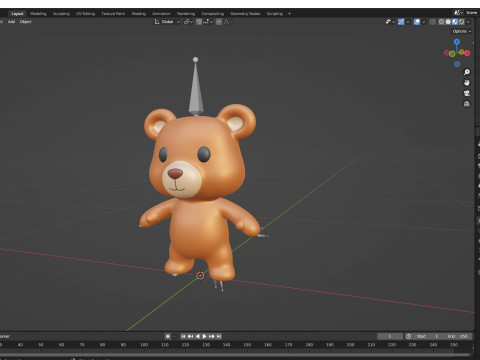The height and width of the screenshot is (360, 480).
Task: Toggle snapping magnet in header
Action: click(199, 22)
